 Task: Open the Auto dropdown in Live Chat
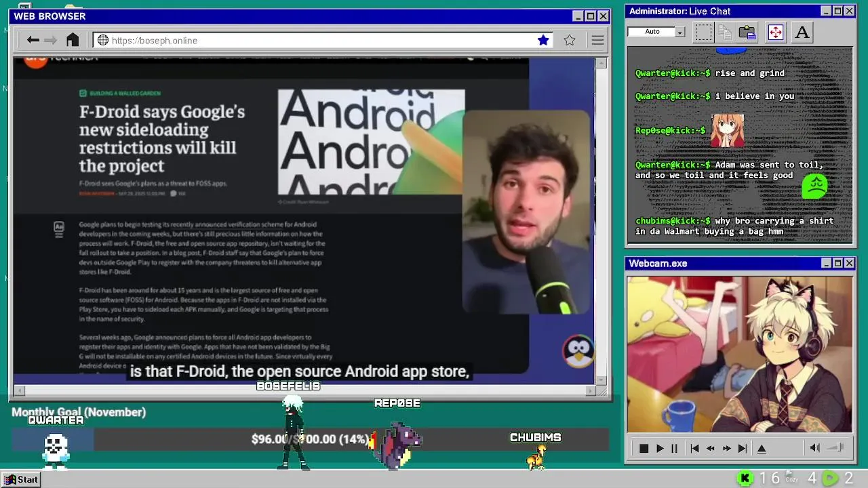(679, 32)
